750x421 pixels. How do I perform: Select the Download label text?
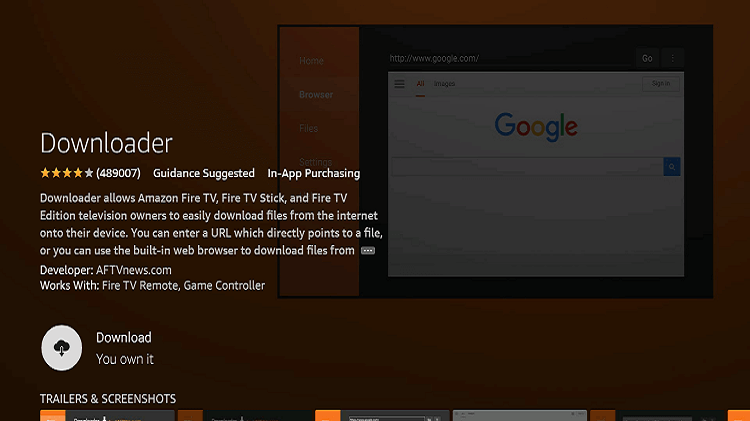click(x=124, y=338)
